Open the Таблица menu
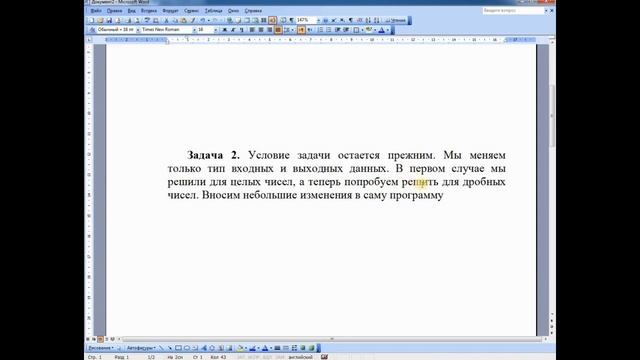Screen dimensions: 640x360 (x=213, y=11)
